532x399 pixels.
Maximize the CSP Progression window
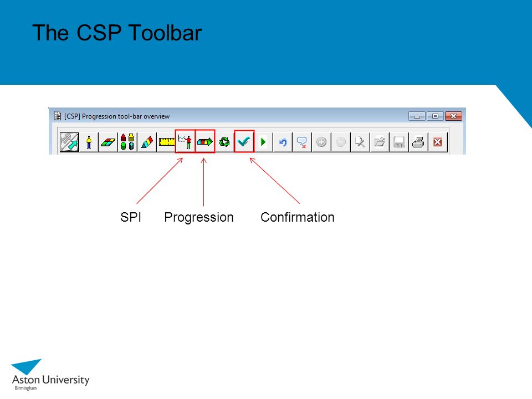click(x=436, y=116)
